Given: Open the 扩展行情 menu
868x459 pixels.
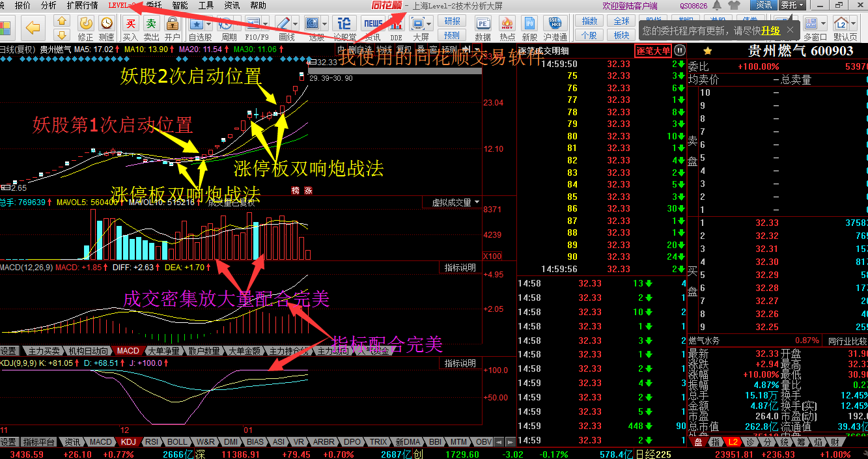Looking at the screenshot, I should click(82, 5).
